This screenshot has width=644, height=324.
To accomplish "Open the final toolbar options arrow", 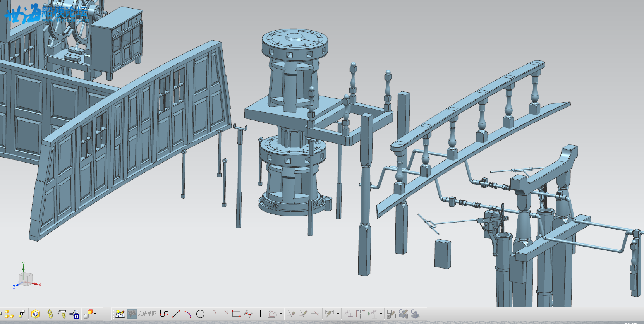I will [x=424, y=317].
